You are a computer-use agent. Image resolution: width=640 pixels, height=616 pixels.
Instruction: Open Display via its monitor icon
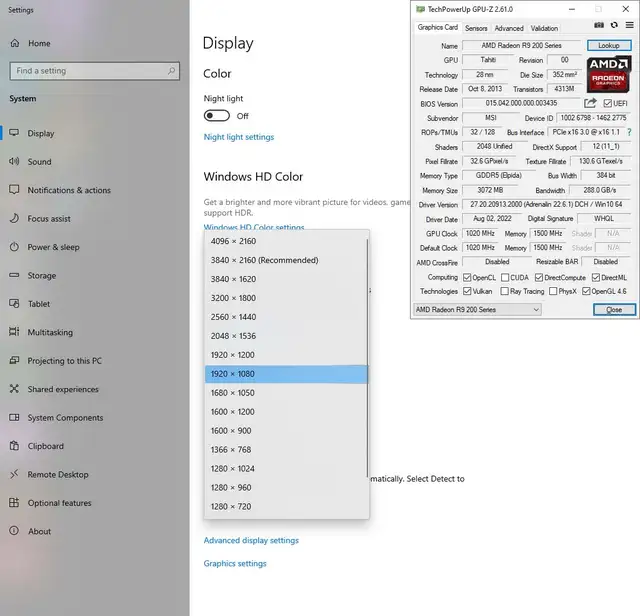point(14,133)
